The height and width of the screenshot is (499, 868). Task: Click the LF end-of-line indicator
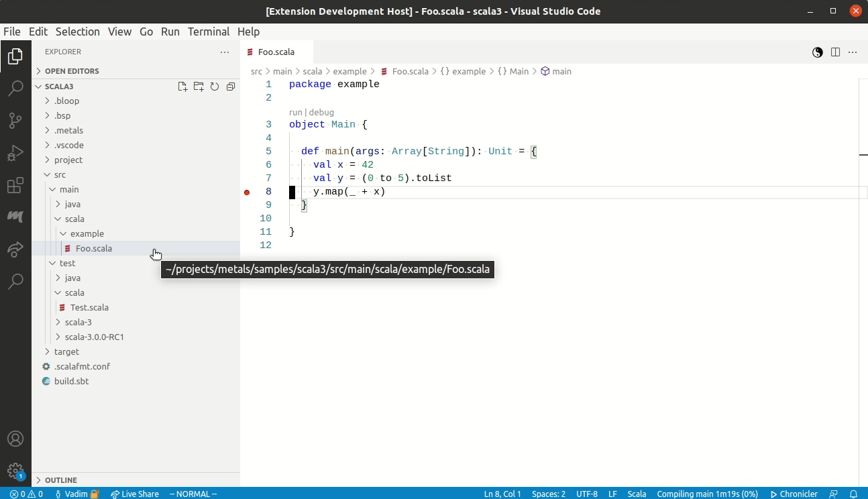[612, 494]
